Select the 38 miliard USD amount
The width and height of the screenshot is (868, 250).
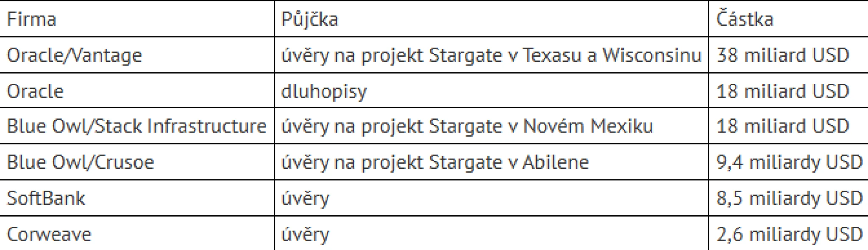click(x=783, y=55)
